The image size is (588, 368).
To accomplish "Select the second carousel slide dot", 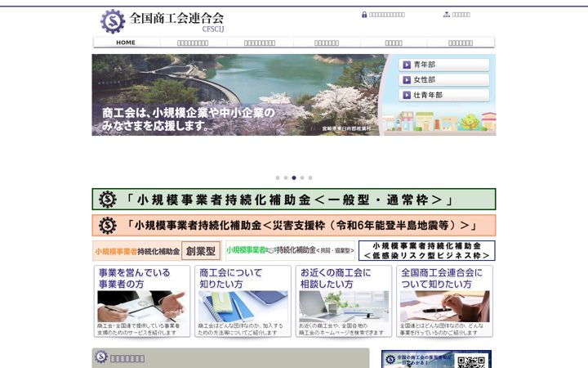I will (x=286, y=178).
